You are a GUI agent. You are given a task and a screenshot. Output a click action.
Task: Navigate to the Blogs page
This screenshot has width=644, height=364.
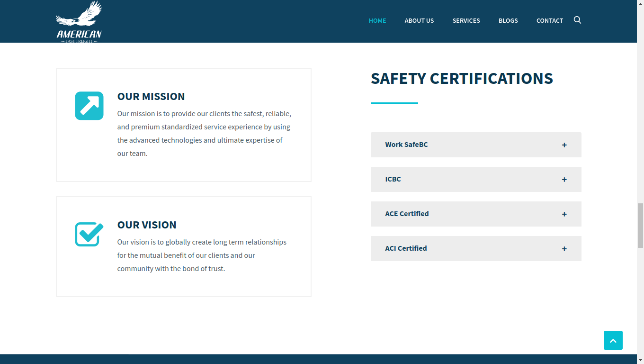(x=508, y=20)
